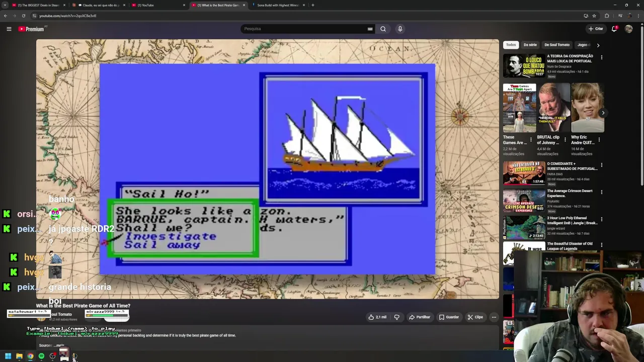Select the Jogos filter chip

(x=583, y=45)
